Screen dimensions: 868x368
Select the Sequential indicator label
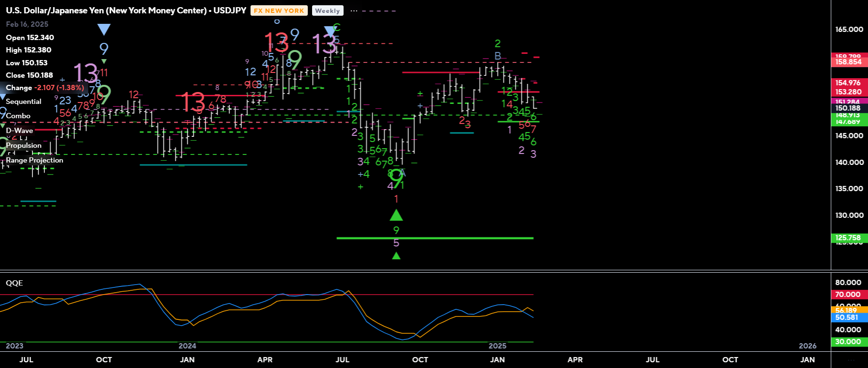(x=23, y=102)
